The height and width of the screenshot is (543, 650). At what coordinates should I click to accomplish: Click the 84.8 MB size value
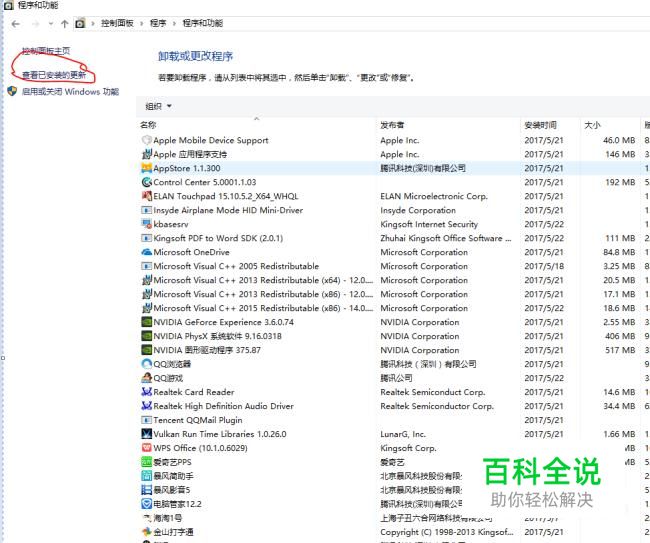619,252
